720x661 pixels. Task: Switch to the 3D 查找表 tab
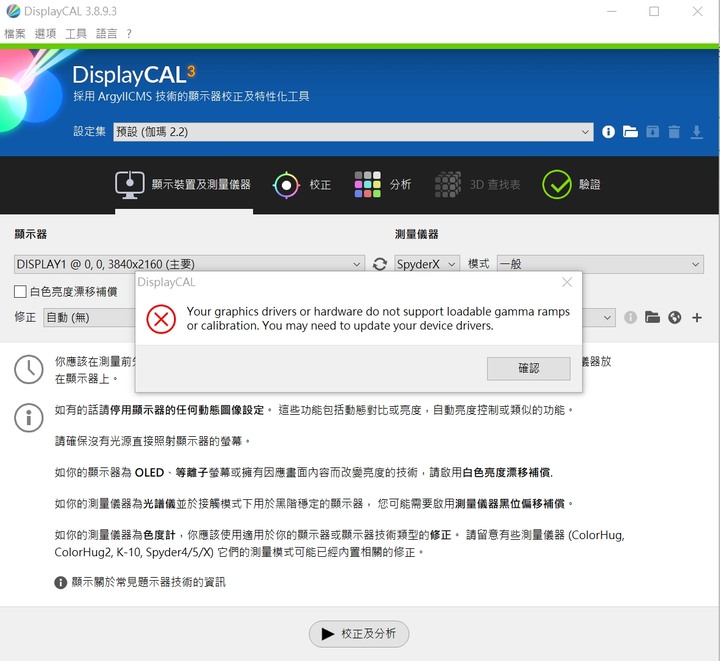477,185
